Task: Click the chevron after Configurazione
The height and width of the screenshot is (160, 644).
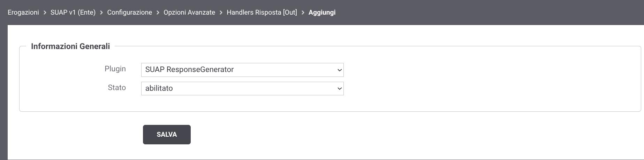Action: (x=158, y=13)
